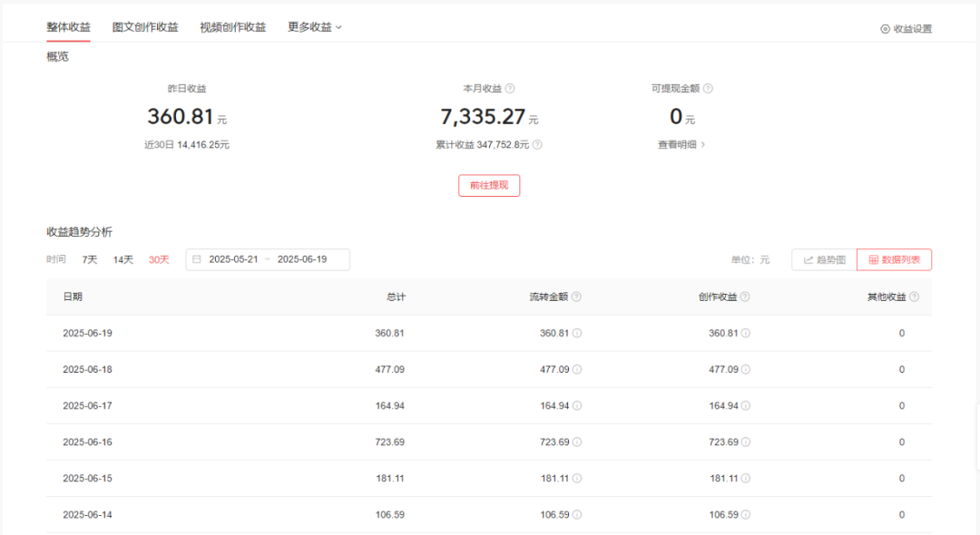This screenshot has width=980, height=535.
Task: Switch time range to 7天
Action: (x=88, y=259)
